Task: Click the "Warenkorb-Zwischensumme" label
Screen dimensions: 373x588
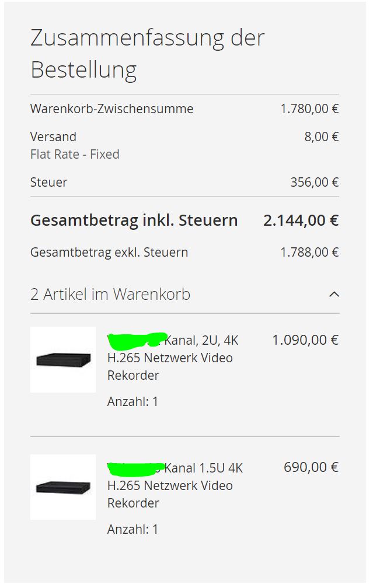Action: pyautogui.click(x=111, y=109)
